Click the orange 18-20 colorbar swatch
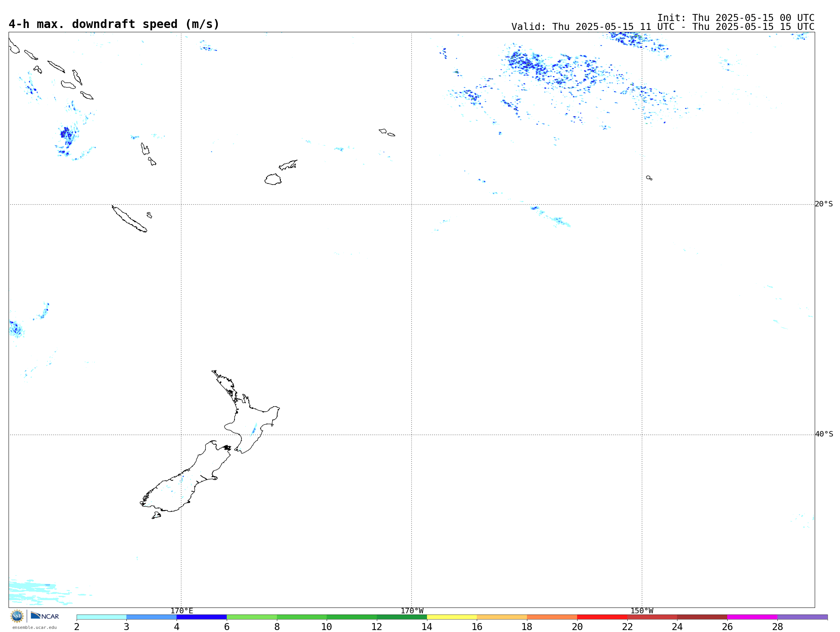This screenshot has height=632, width=840. (x=552, y=617)
